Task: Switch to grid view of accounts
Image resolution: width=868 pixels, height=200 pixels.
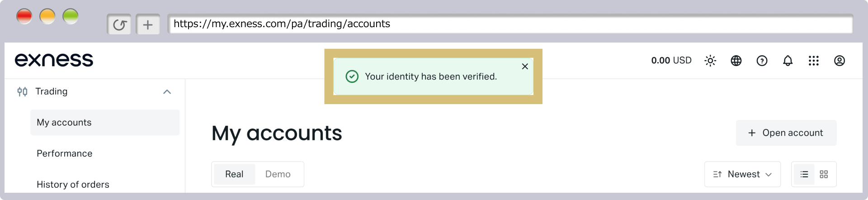Action: click(824, 174)
